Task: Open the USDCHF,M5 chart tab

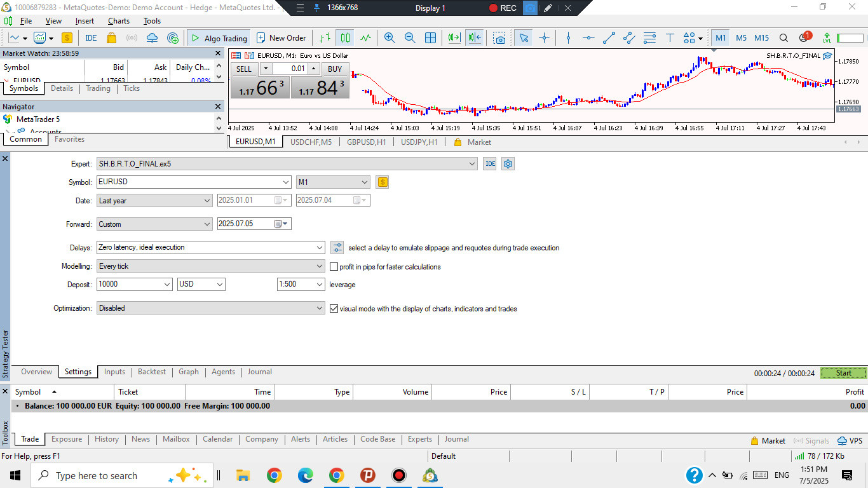Action: [311, 142]
